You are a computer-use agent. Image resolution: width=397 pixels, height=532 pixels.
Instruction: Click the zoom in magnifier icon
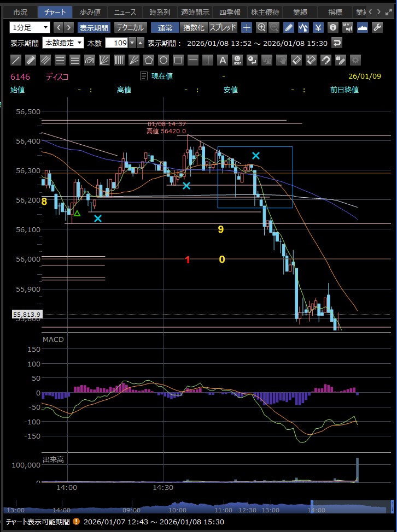click(261, 27)
